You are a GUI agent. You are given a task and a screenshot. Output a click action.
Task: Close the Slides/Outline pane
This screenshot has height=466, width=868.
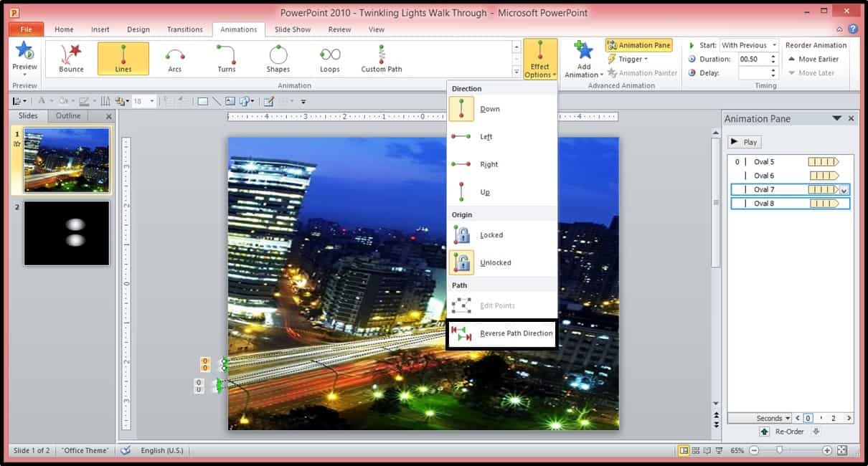pos(109,116)
